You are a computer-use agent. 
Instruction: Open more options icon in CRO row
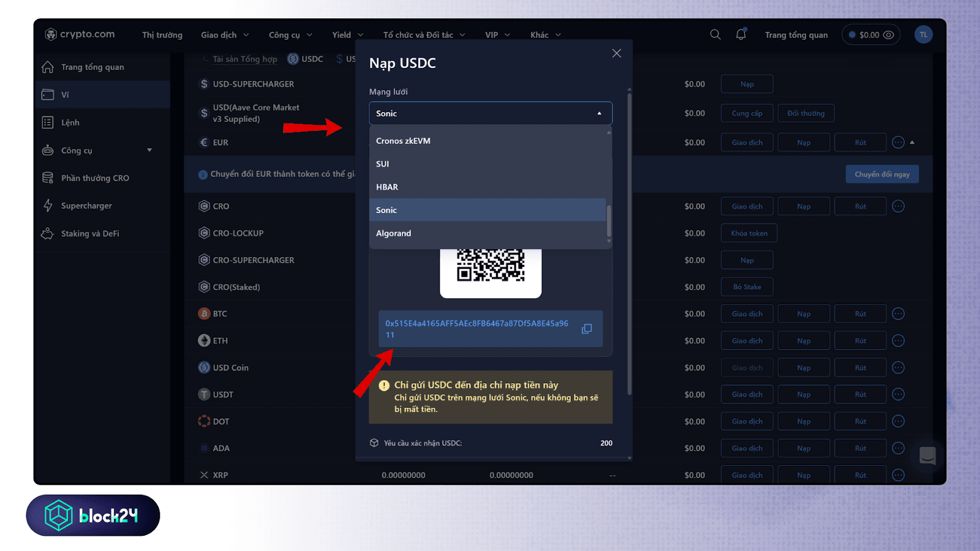(899, 206)
